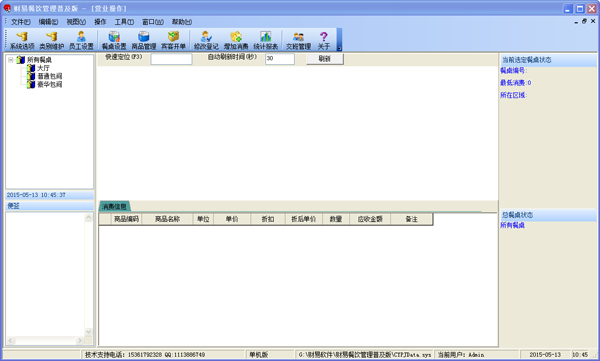Click 总餐桌状态 panel header
This screenshot has height=361, width=600.
pyautogui.click(x=548, y=215)
